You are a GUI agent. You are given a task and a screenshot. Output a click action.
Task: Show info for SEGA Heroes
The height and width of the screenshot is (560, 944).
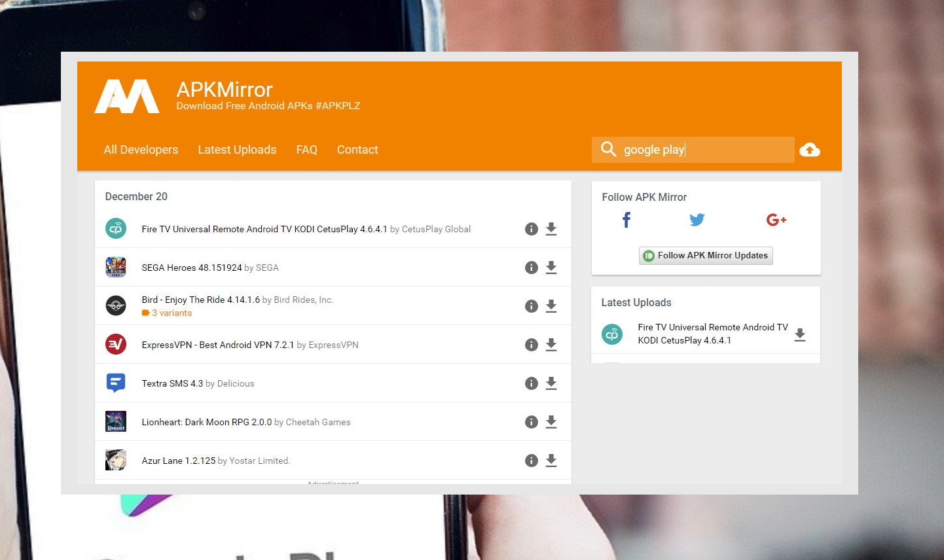pos(532,268)
